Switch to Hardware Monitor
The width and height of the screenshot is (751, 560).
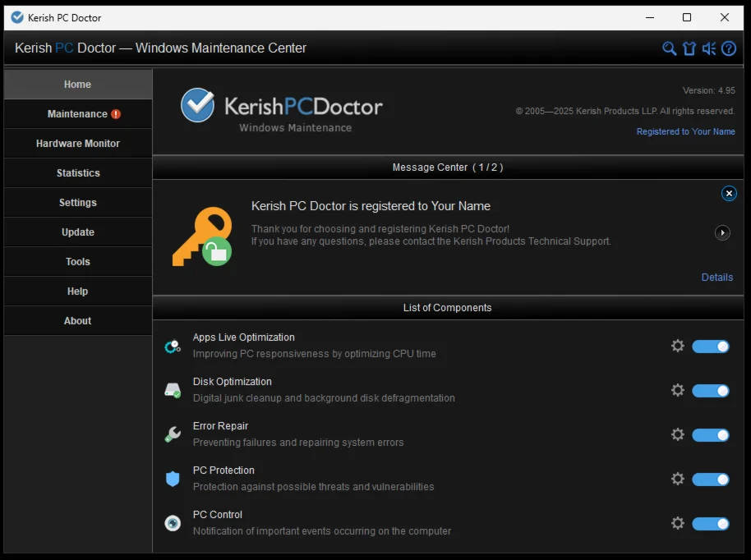[x=78, y=144]
